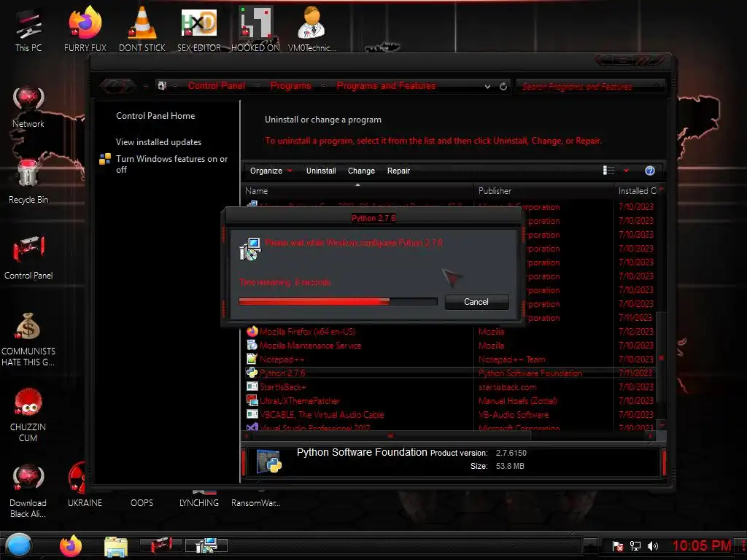Open the LYNCHING desktop shortcut
747x560 pixels.
199,499
